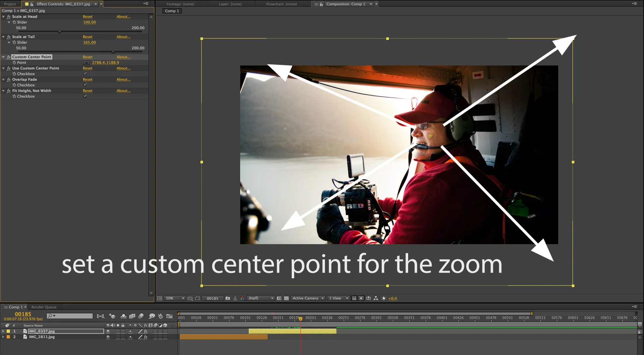Take a snapshot with the camera icon
644x355 pixels.
pyautogui.click(x=228, y=298)
